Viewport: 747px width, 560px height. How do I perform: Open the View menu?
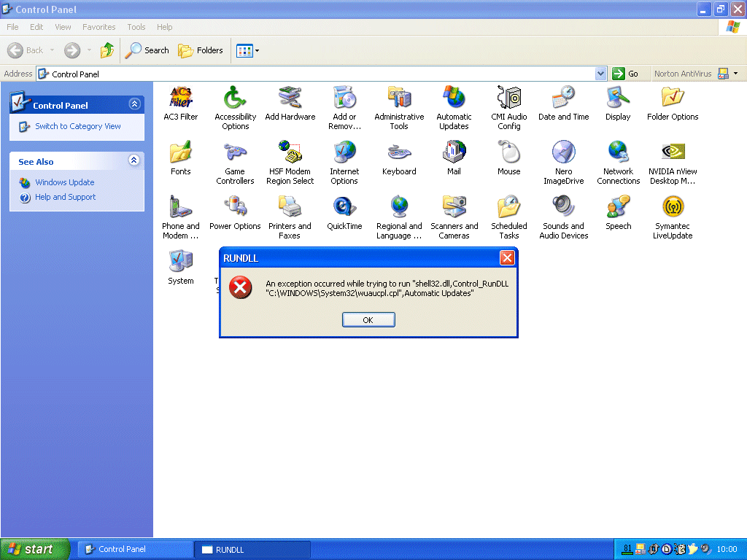click(63, 27)
